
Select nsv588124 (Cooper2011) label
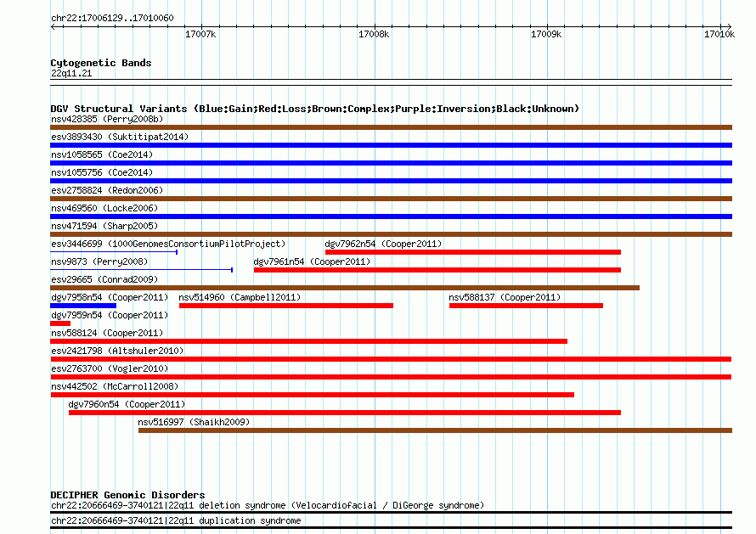point(107,333)
